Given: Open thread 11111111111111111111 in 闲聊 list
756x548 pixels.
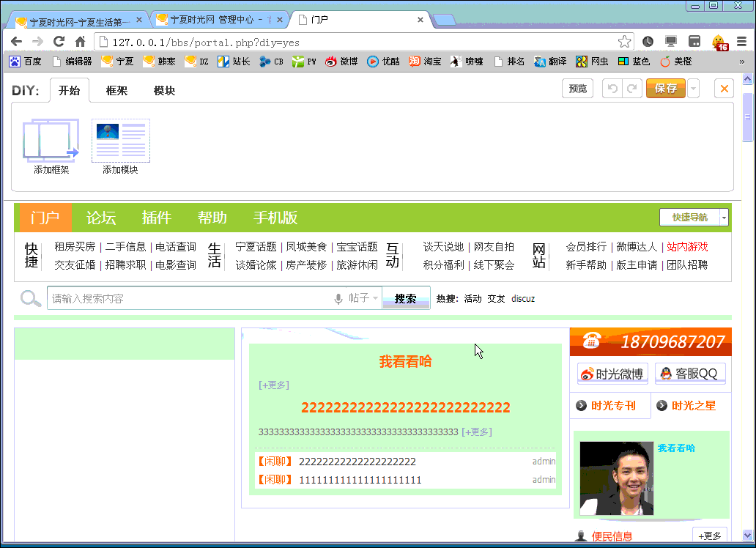Looking at the screenshot, I should pos(360,480).
